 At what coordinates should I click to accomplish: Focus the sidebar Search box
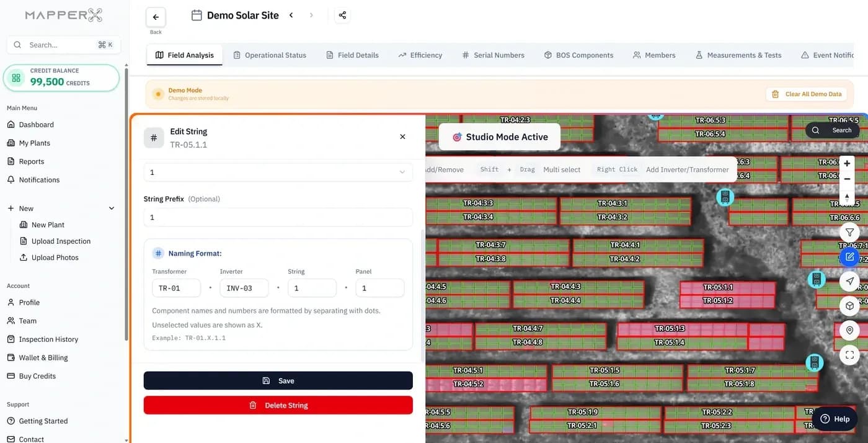[63, 45]
